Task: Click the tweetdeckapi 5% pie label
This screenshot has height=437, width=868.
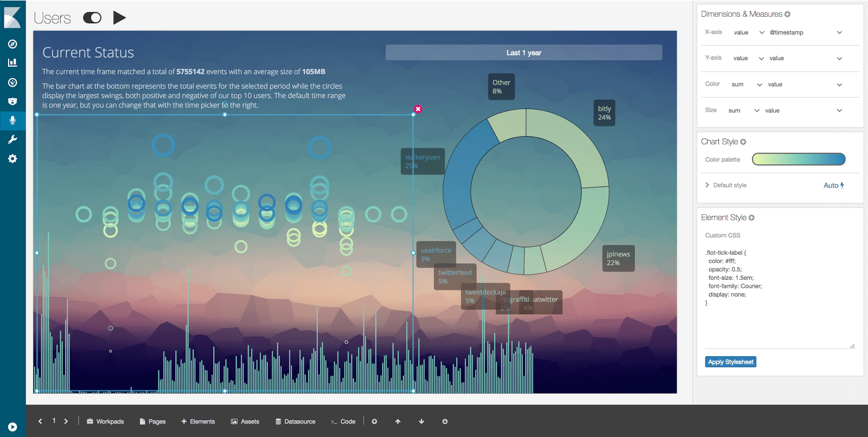Action: [486, 296]
